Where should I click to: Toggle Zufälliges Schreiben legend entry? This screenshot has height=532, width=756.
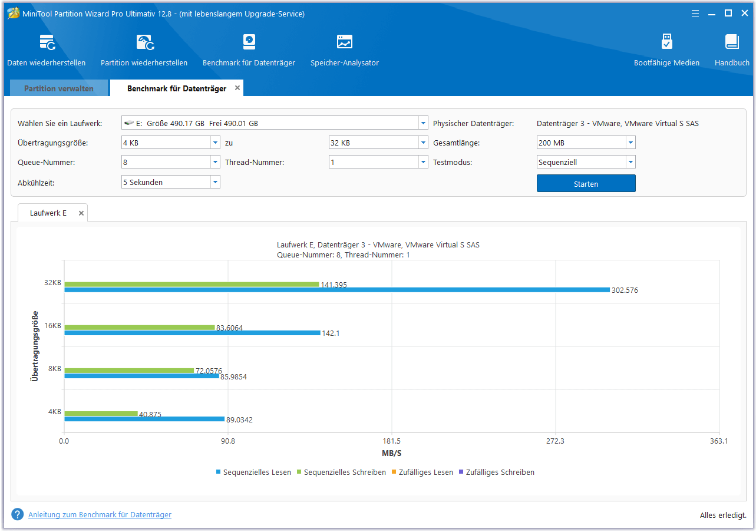pyautogui.click(x=496, y=472)
